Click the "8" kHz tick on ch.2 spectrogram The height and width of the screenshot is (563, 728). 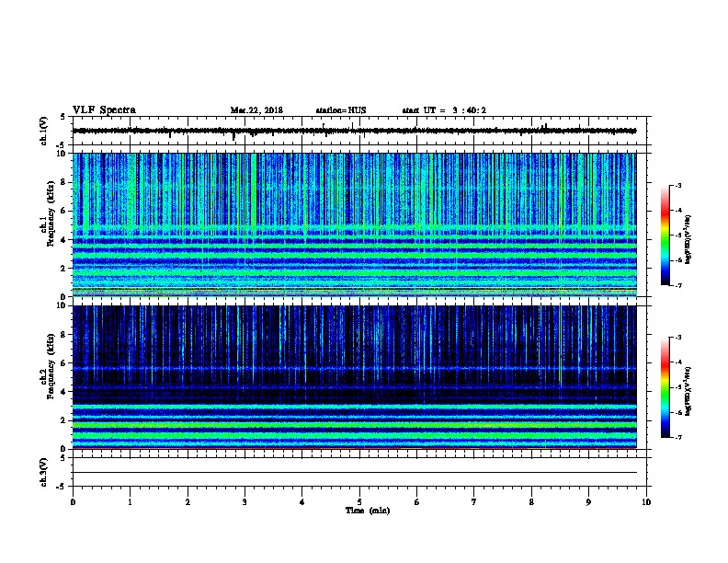coord(63,335)
